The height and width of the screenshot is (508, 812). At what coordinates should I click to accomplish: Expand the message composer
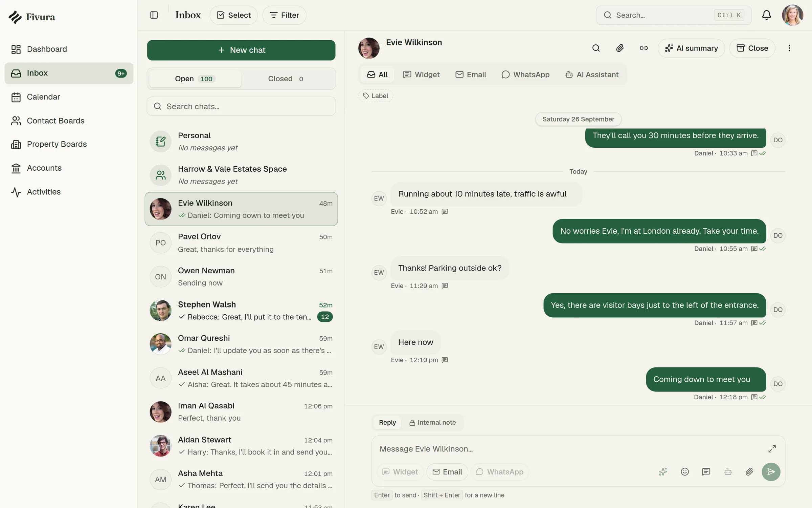(772, 449)
